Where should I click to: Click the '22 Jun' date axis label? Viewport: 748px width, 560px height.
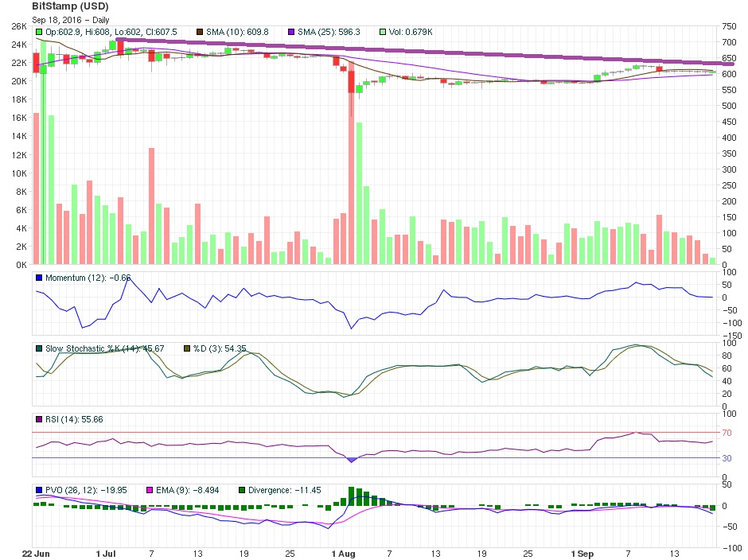(x=36, y=554)
